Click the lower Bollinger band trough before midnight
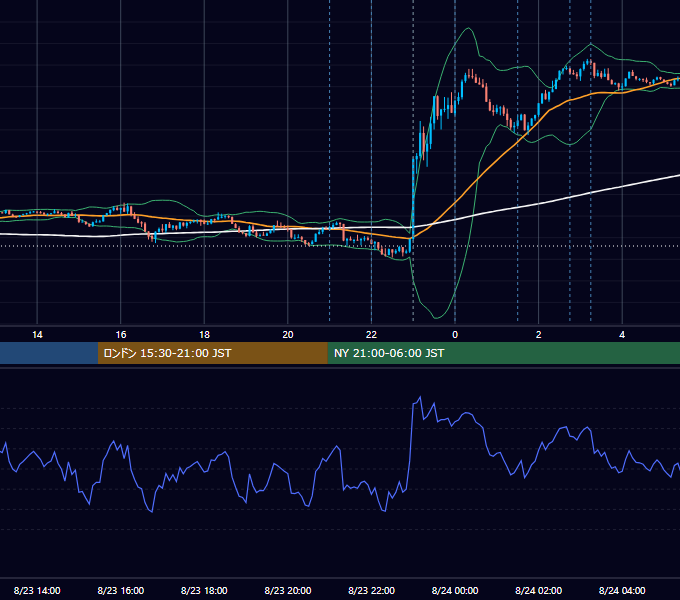The height and width of the screenshot is (600, 680). [x=437, y=318]
